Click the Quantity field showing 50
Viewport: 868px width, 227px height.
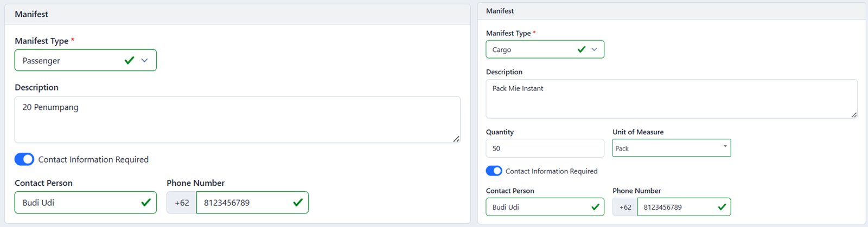pos(544,148)
